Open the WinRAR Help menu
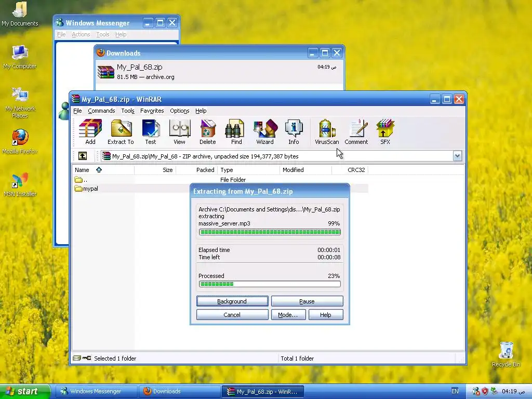Image resolution: width=532 pixels, height=399 pixels. click(x=201, y=111)
